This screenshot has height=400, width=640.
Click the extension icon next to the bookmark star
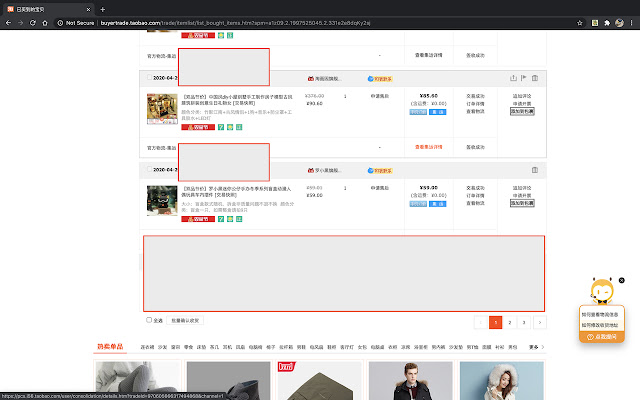[595, 23]
